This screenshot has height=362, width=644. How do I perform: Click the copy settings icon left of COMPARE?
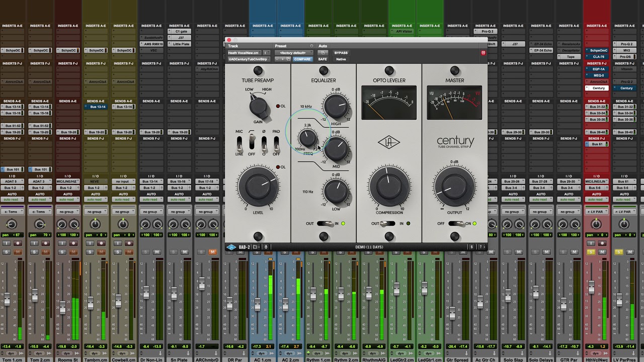(x=288, y=59)
